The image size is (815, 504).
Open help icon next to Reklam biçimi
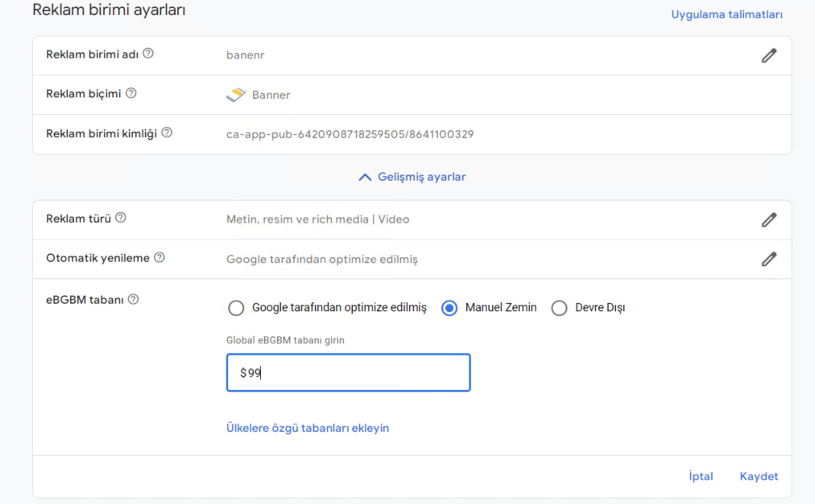131,93
